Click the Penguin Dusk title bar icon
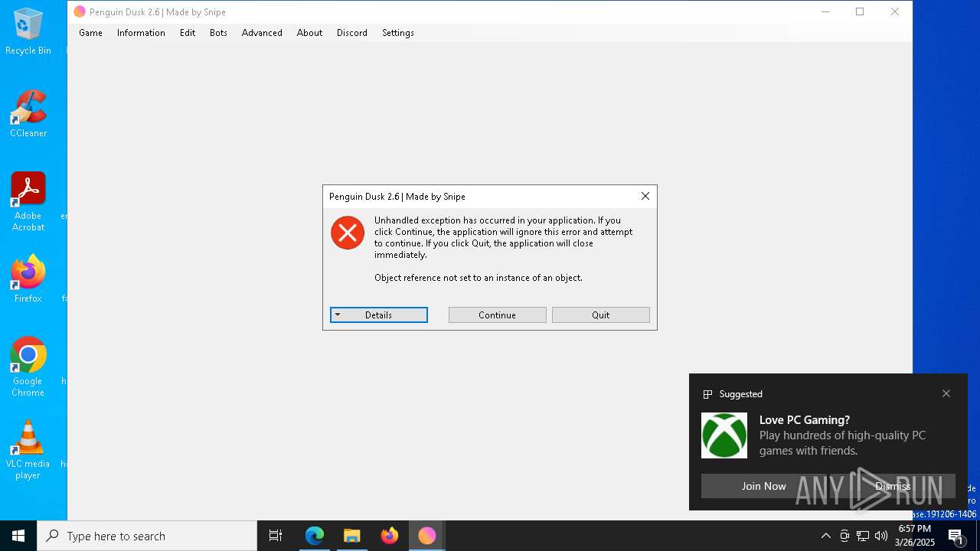Viewport: 980px width, 551px height. (80, 11)
